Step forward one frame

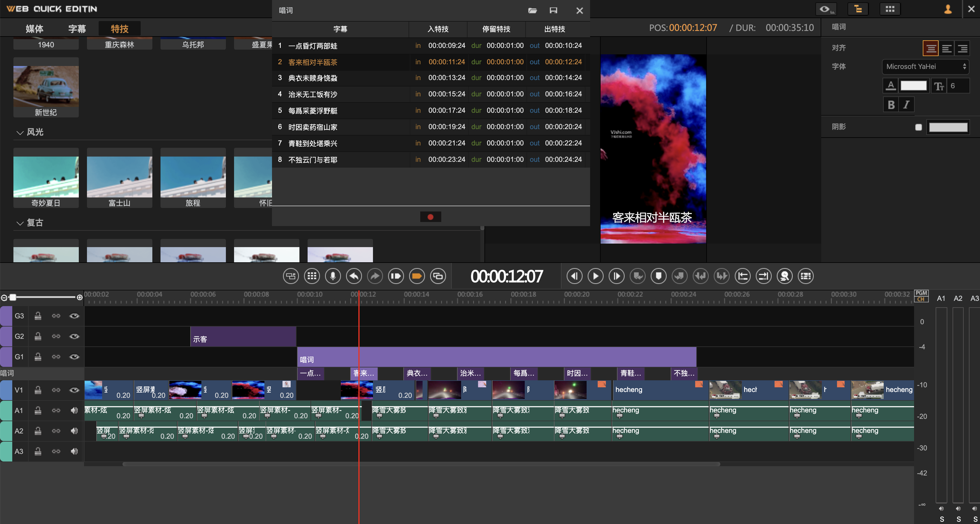(x=617, y=276)
